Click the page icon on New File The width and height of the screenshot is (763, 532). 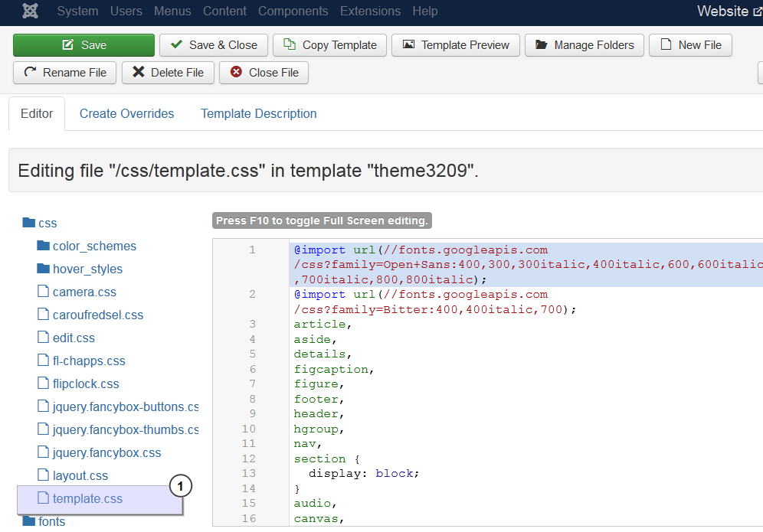[x=666, y=44]
